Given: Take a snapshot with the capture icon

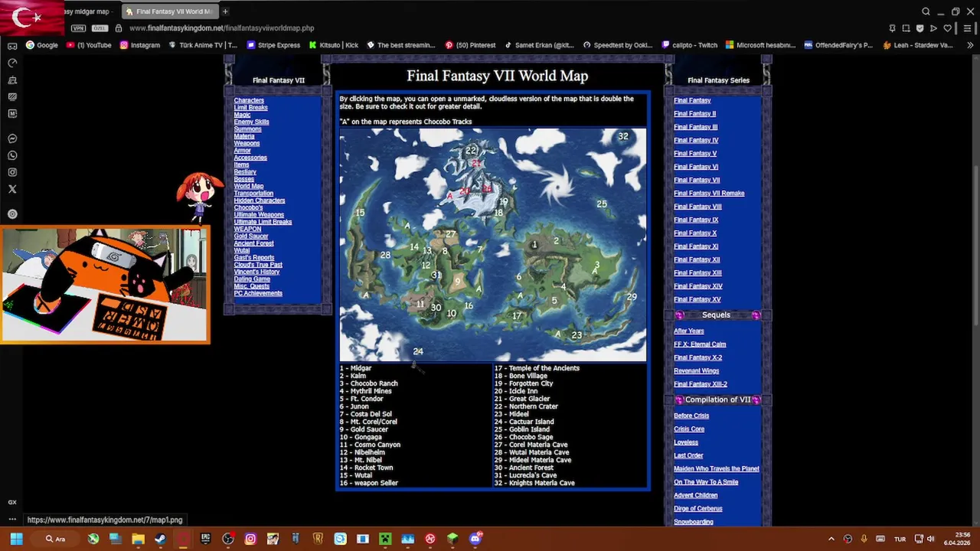Looking at the screenshot, I should point(906,28).
